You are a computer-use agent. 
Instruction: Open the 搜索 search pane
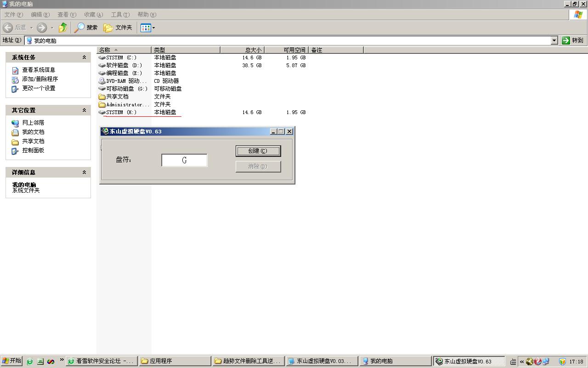(x=86, y=28)
